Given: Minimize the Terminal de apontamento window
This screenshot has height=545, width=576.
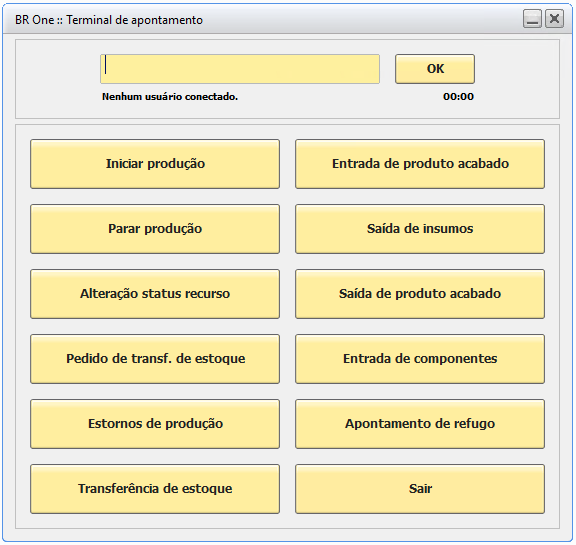Looking at the screenshot, I should coord(532,19).
